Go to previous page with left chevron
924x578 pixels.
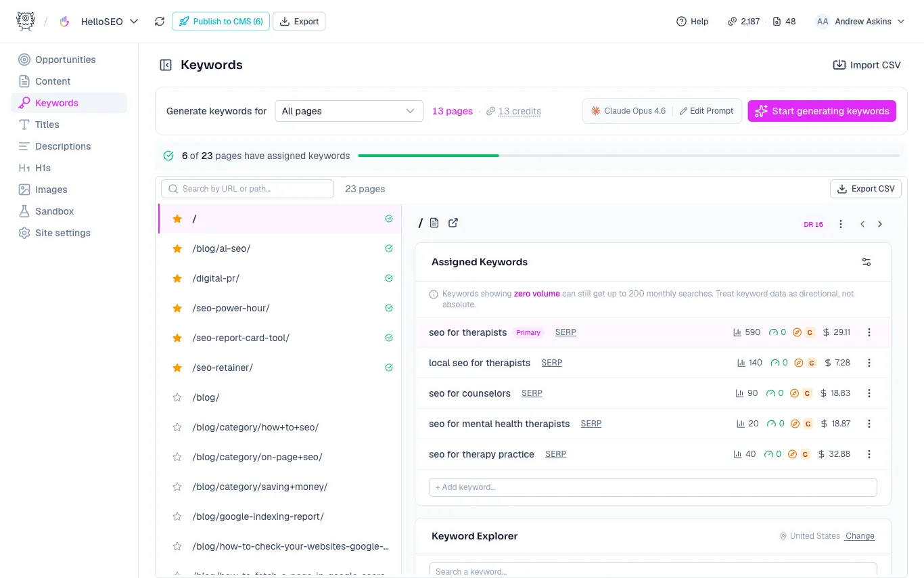point(862,224)
